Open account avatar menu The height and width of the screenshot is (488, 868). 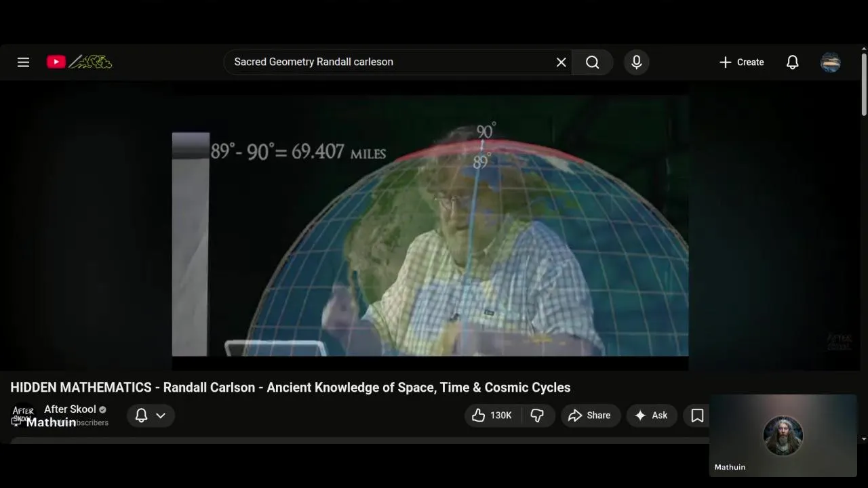click(x=831, y=62)
